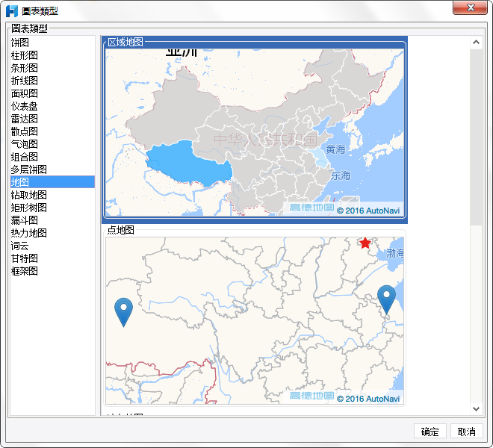Image resolution: width=493 pixels, height=448 pixels.
Task: Choose 组合图 entry
Action: coord(52,157)
